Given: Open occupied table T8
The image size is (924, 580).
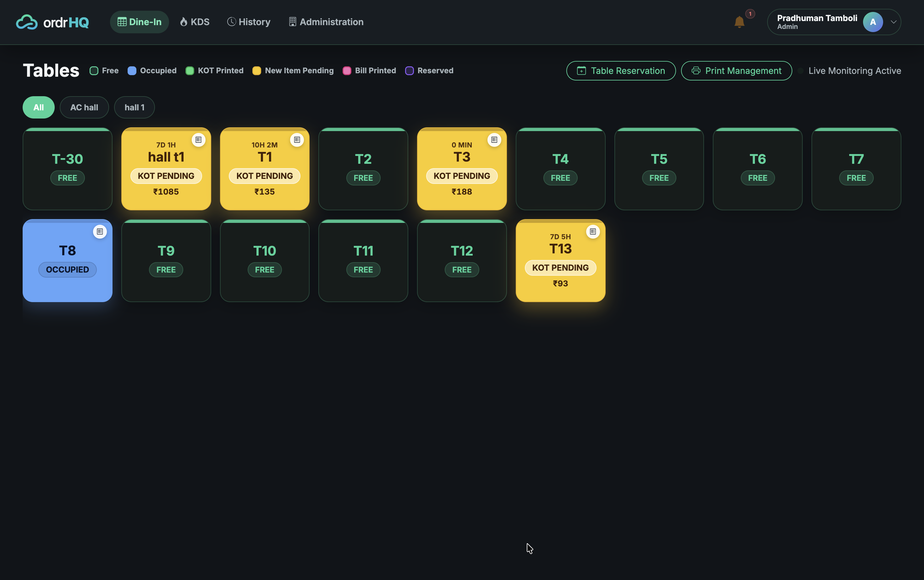Looking at the screenshot, I should click(68, 261).
